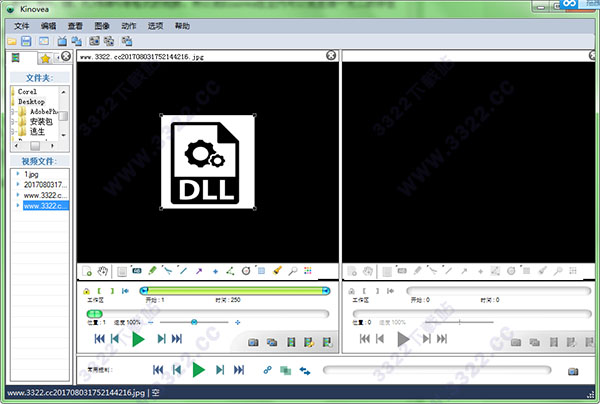Click the swap screens arrows icon

[x=305, y=370]
